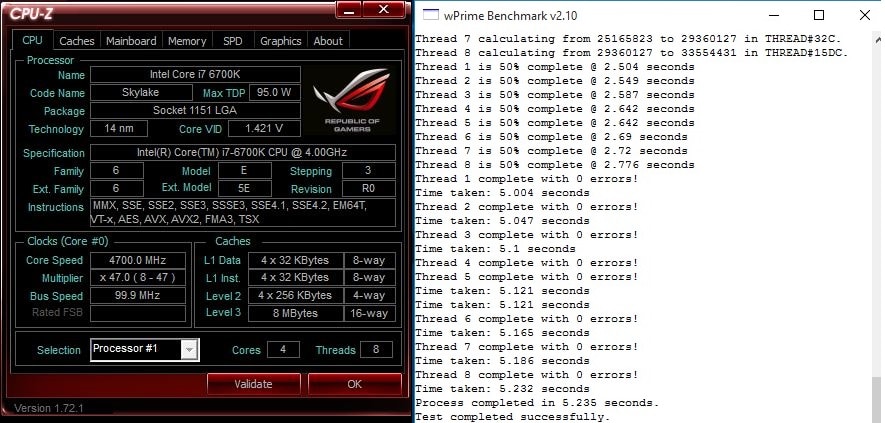Open the Mainboard tab in CPU-Z

click(131, 41)
